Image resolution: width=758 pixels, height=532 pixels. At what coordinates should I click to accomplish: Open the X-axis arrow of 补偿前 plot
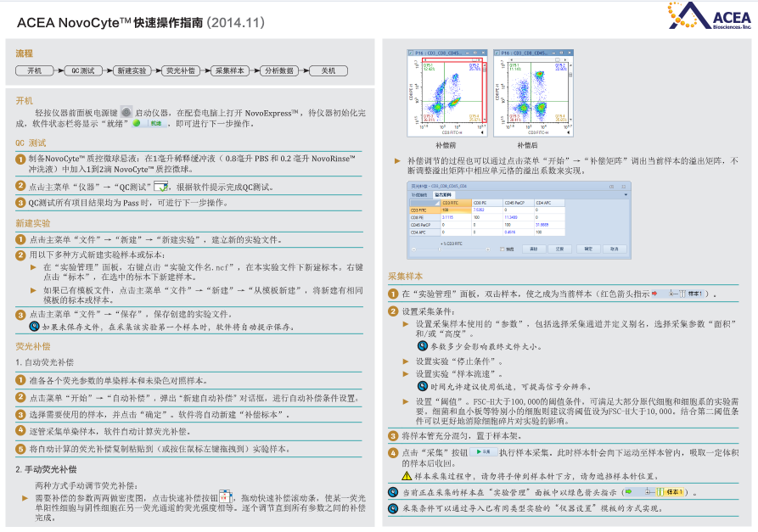point(482,132)
